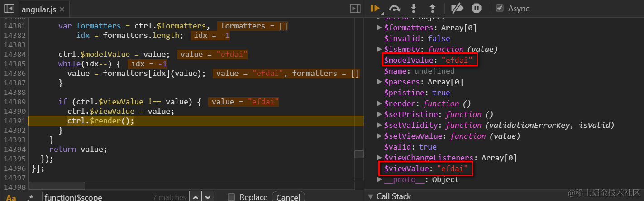Click the vertical scrollbar thumb of editor
Viewport: 644px width, 201px height.
(359, 154)
